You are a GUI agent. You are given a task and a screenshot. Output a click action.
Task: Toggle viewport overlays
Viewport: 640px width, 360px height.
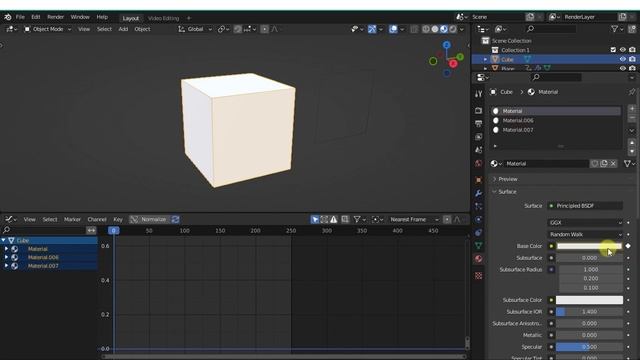point(393,29)
